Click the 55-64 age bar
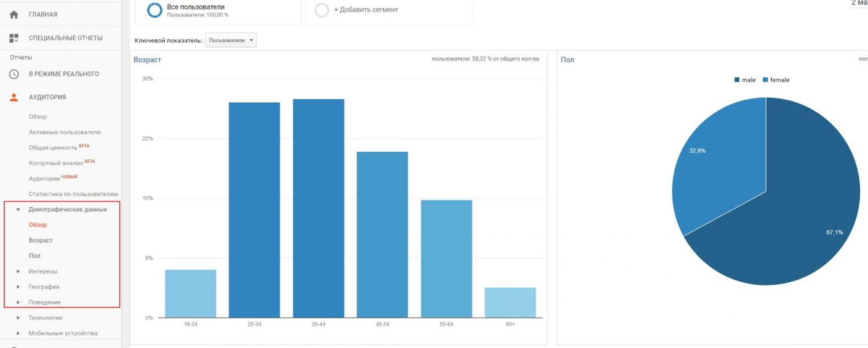The height and width of the screenshot is (348, 868). (446, 259)
